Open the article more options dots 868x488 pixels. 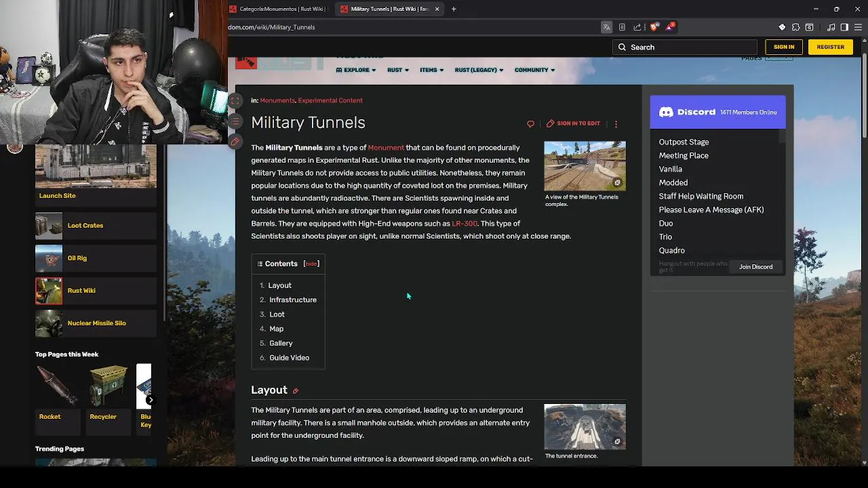click(616, 124)
